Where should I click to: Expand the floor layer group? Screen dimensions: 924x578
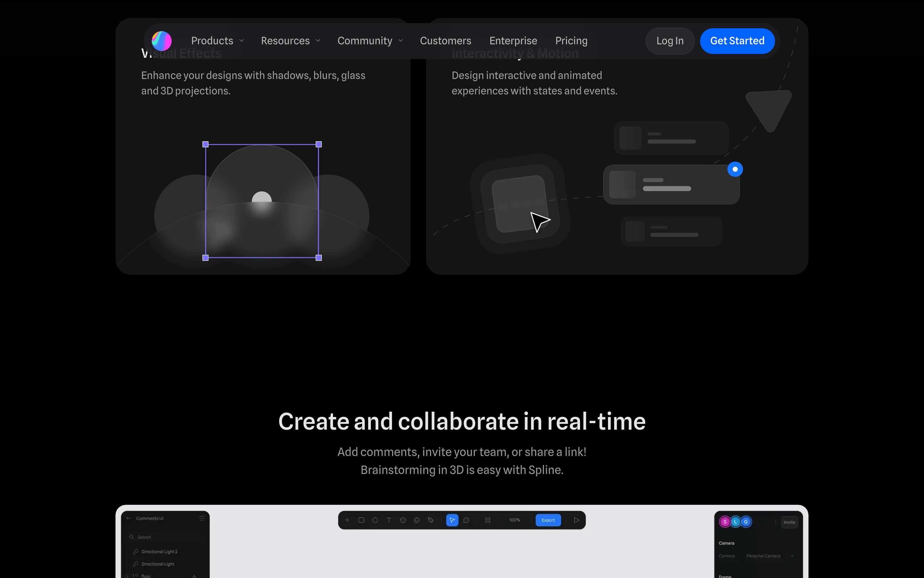[x=127, y=576]
